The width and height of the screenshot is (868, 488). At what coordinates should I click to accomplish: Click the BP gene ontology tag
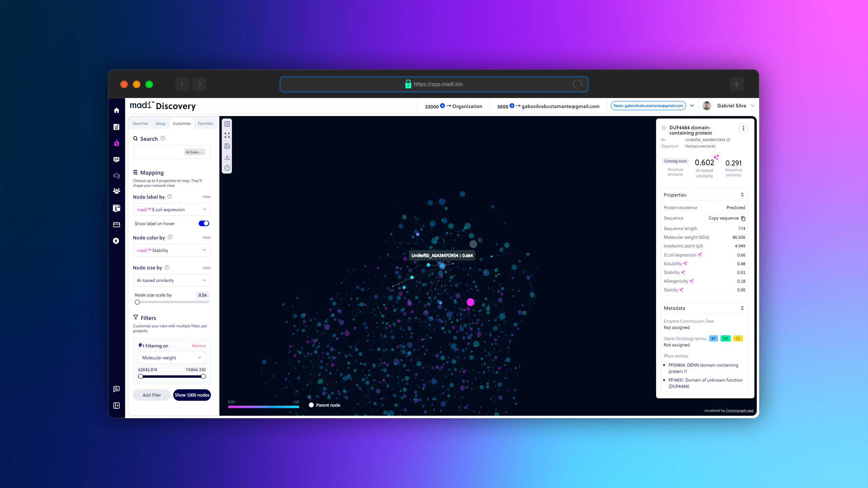713,338
